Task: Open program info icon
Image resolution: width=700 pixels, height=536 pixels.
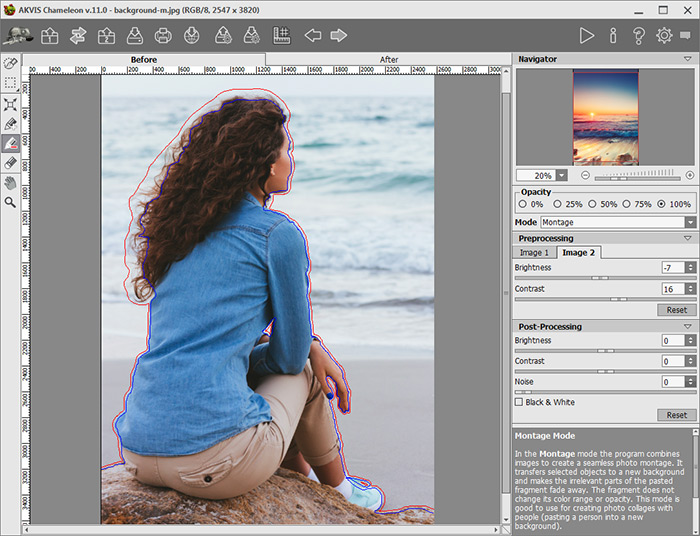Action: pos(613,35)
